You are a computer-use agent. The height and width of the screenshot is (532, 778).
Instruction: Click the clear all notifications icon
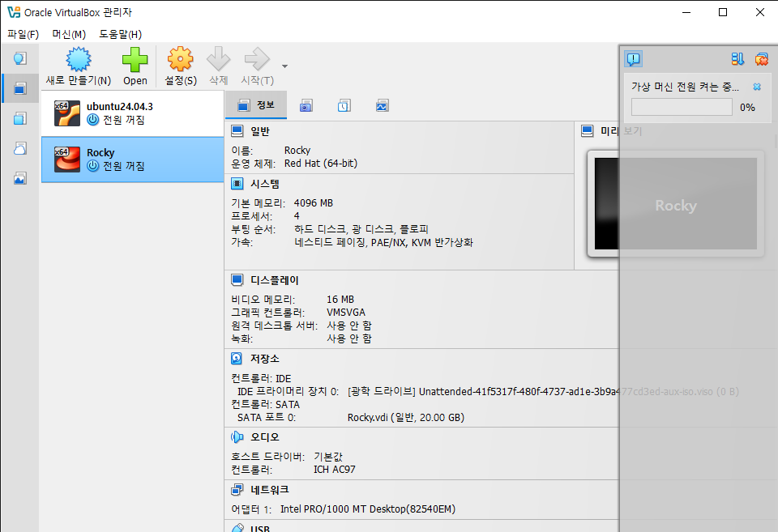(x=761, y=59)
